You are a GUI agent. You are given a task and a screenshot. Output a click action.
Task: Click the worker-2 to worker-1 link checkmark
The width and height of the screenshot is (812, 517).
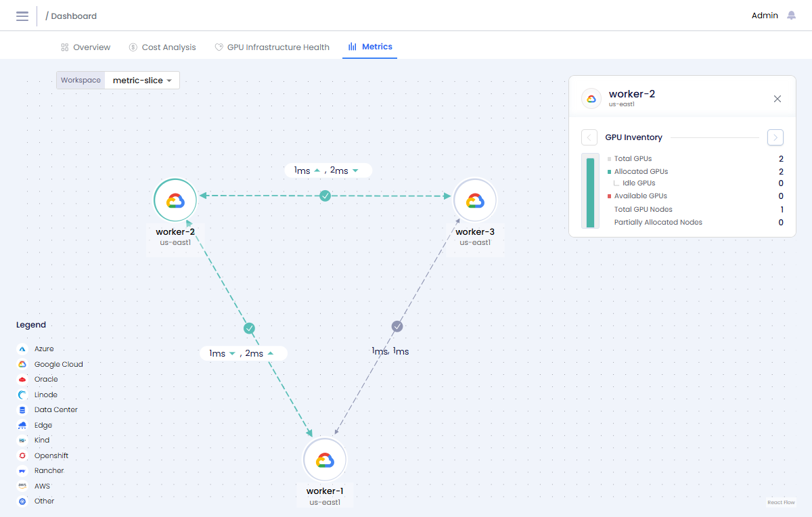tap(249, 328)
